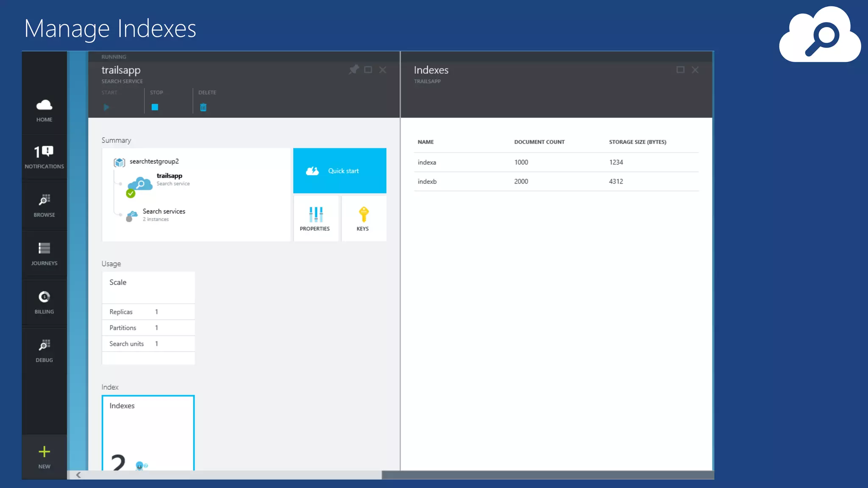Stop the trailsapp search service
This screenshot has height=488, width=868.
pos(155,107)
